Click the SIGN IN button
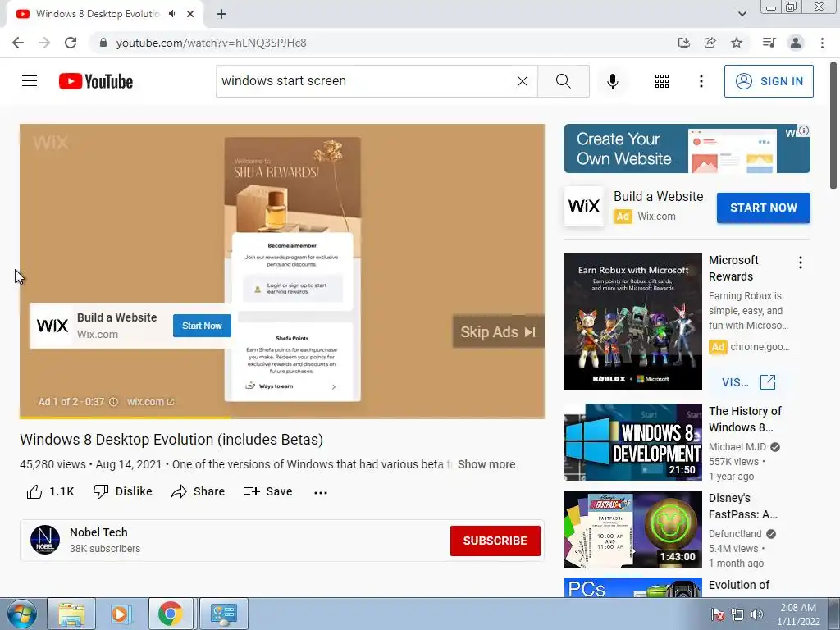The height and width of the screenshot is (630, 840). 769,81
